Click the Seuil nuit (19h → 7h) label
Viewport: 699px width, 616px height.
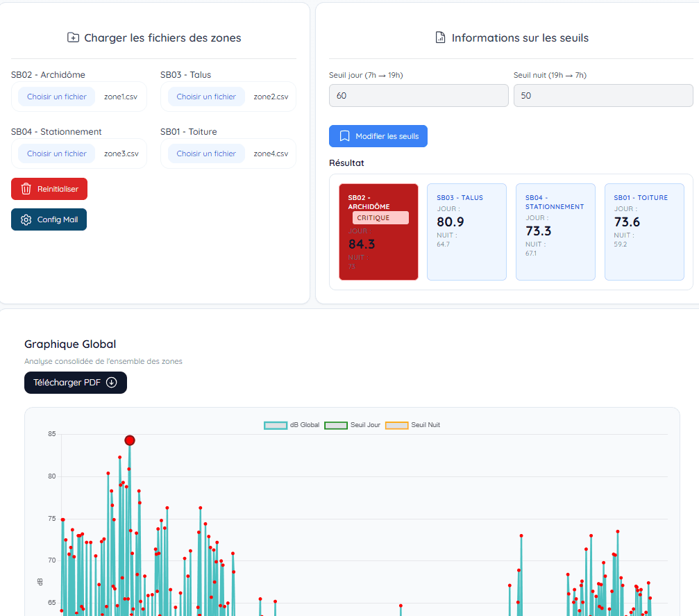tap(550, 75)
